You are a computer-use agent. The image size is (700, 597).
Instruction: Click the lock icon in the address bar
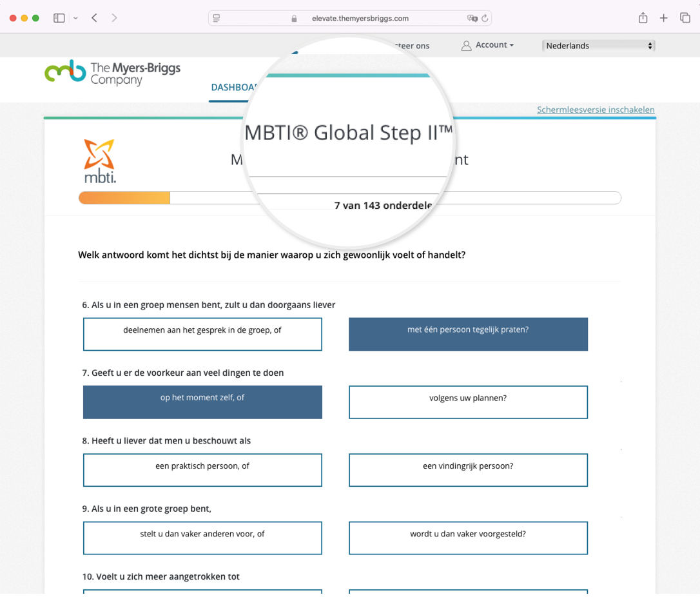pos(294,18)
